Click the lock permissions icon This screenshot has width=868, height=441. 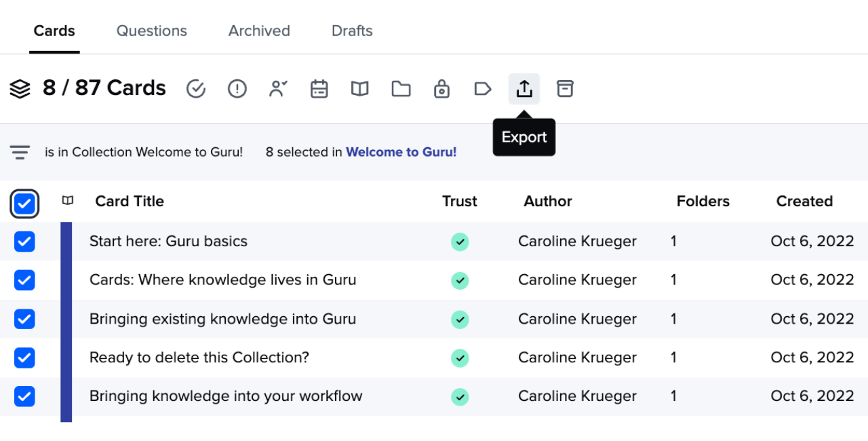pos(442,89)
